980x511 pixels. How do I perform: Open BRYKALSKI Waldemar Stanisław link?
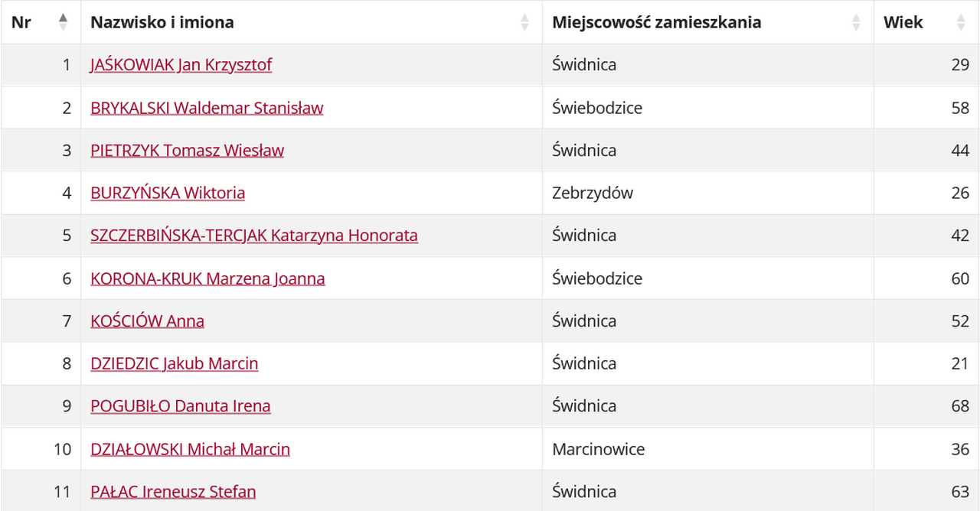click(207, 108)
